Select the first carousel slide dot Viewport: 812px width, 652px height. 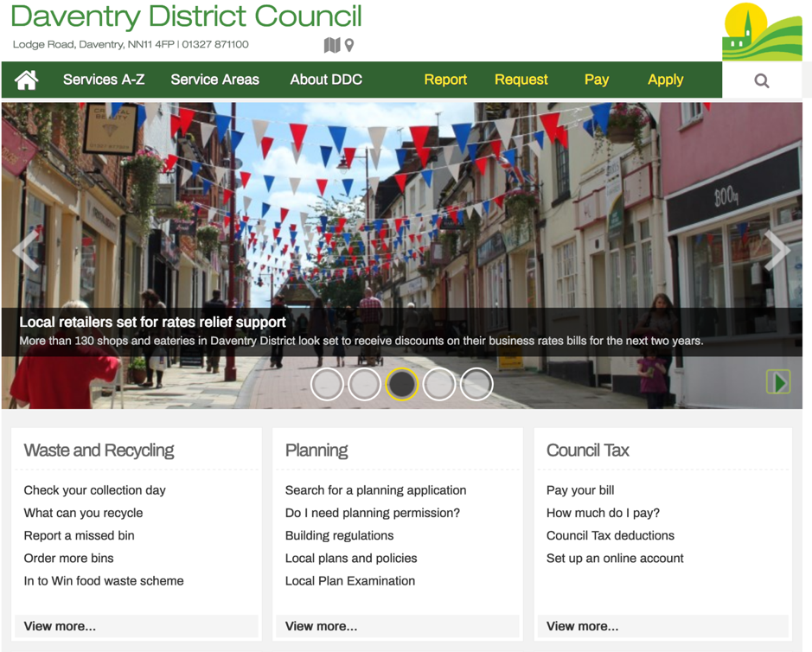coord(327,384)
